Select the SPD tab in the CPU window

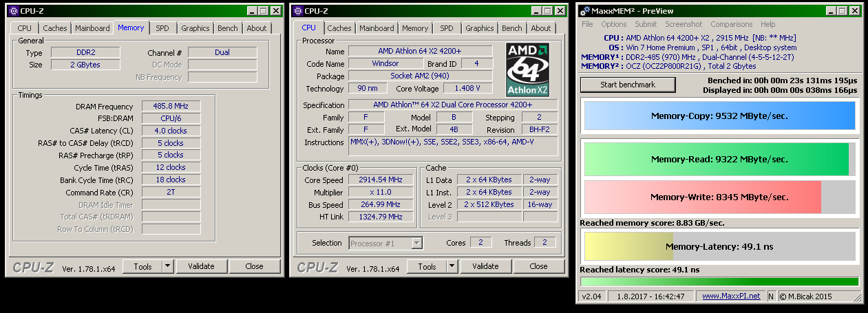[x=447, y=28]
